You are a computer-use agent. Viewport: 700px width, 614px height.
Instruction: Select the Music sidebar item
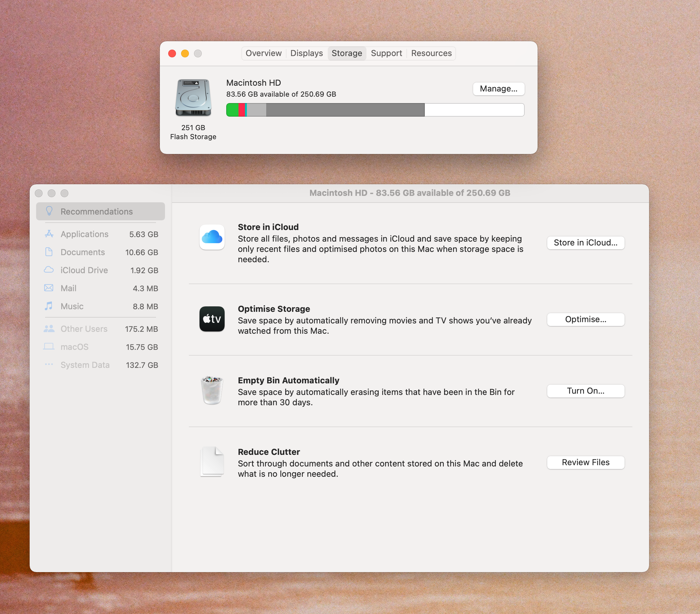point(72,306)
